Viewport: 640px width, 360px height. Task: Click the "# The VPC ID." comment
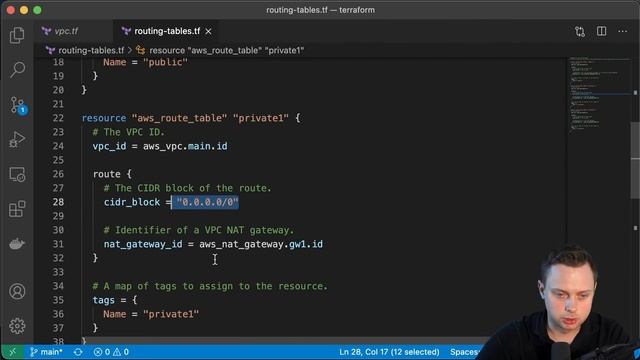tap(129, 132)
